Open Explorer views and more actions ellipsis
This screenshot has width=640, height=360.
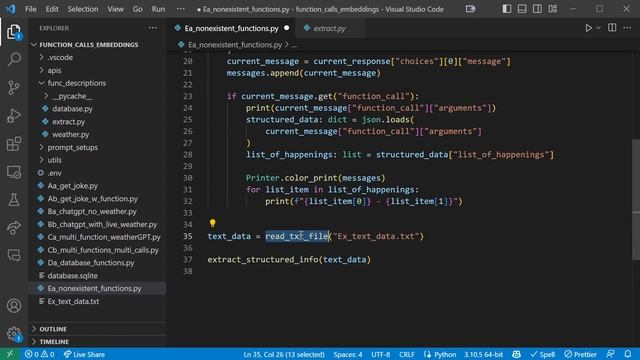tap(153, 28)
